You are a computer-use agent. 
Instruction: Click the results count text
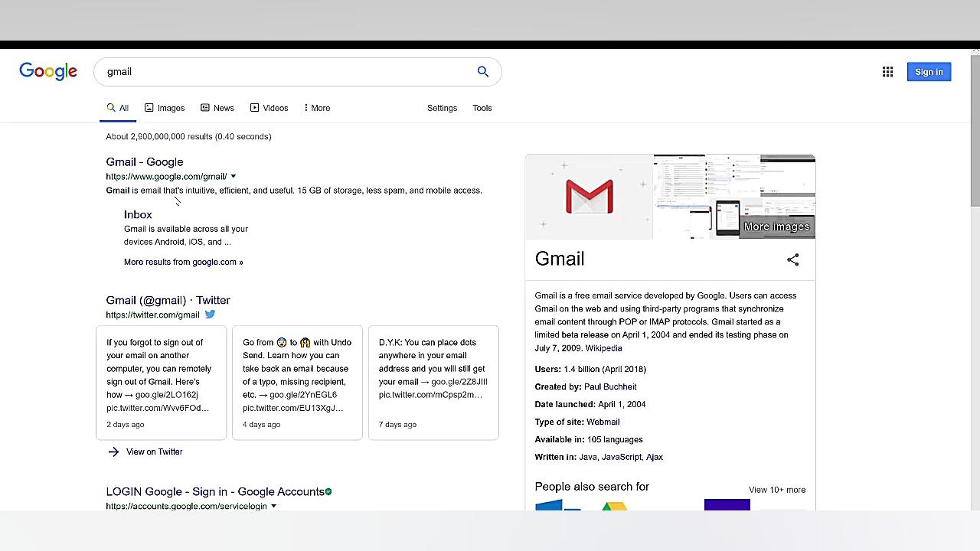coord(188,136)
